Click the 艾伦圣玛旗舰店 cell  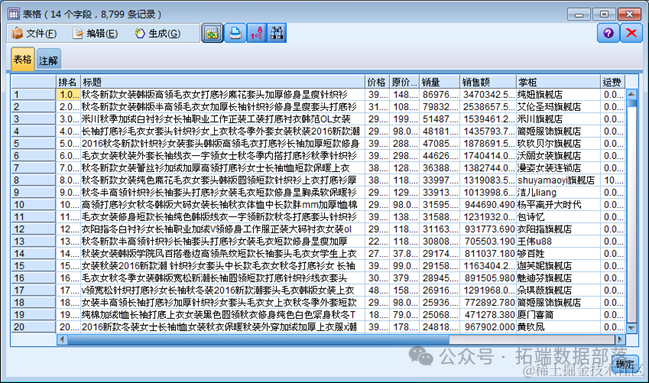coord(558,107)
